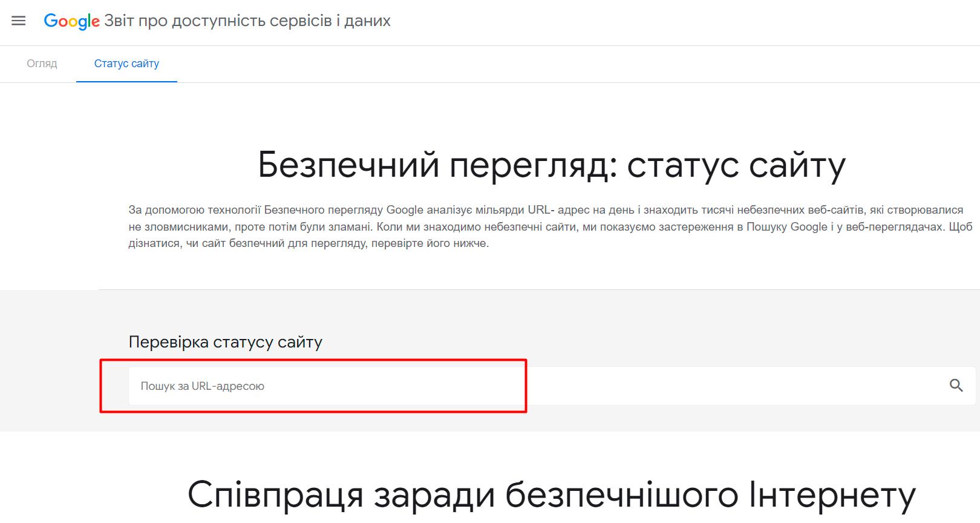Click the Співпраця заради безпечнішого Інтернету heading
Image resolution: width=980 pixels, height=523 pixels.
pyautogui.click(x=552, y=495)
